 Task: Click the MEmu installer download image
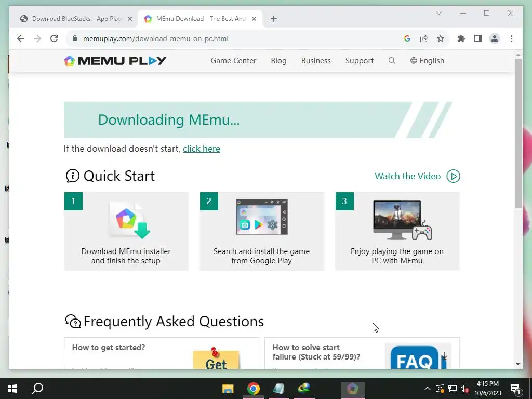tap(129, 220)
